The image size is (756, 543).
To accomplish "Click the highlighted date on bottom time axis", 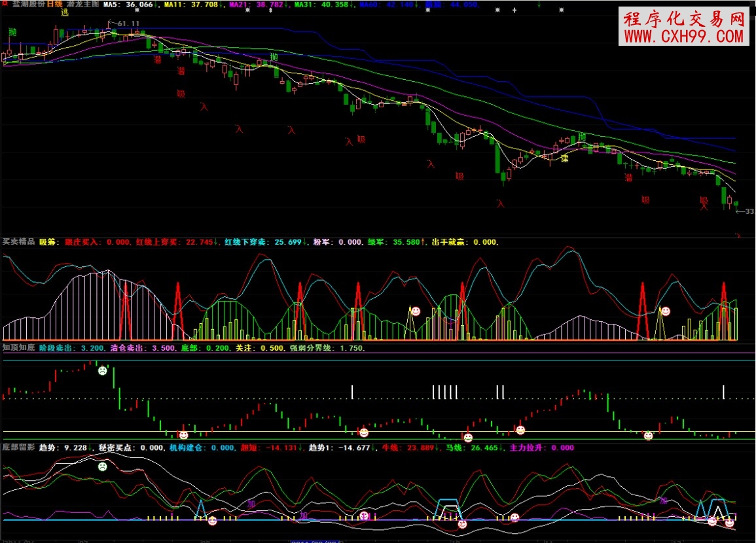I will [316, 540].
